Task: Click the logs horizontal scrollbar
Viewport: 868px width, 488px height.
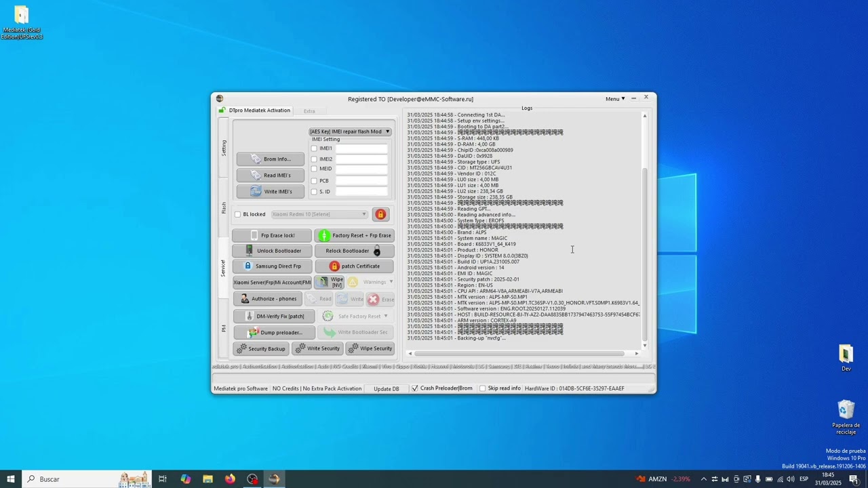Action: 519,353
